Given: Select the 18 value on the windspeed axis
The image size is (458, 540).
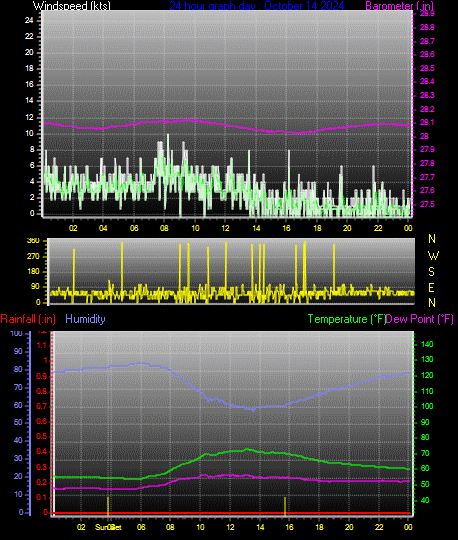Looking at the screenshot, I should [x=29, y=69].
